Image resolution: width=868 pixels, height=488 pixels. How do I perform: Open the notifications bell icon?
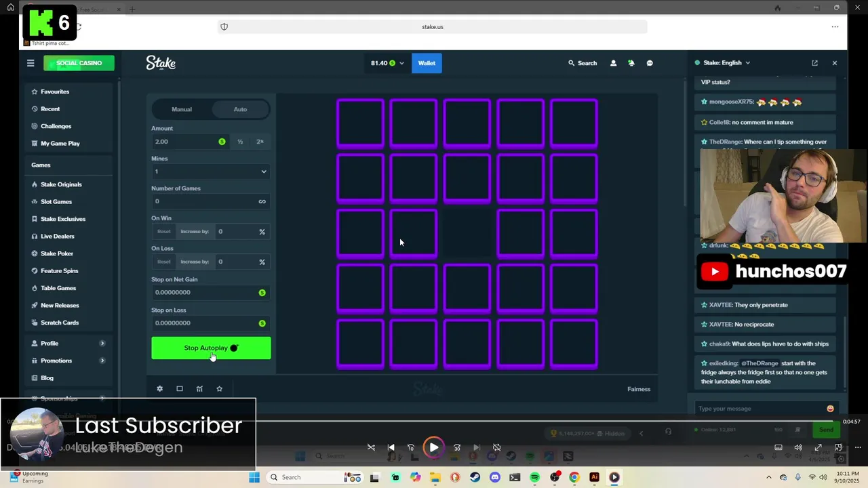coord(631,63)
